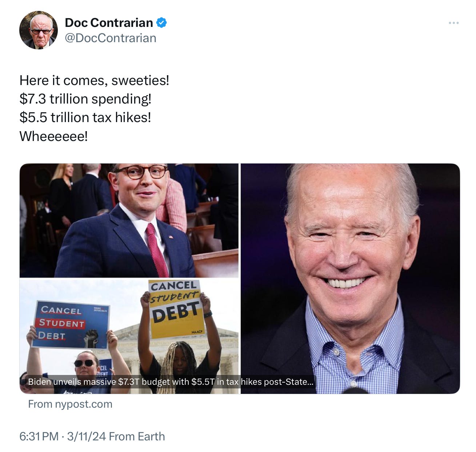The width and height of the screenshot is (476, 452).
Task: Open the @DocContrarian handle link
Action: pos(111,38)
